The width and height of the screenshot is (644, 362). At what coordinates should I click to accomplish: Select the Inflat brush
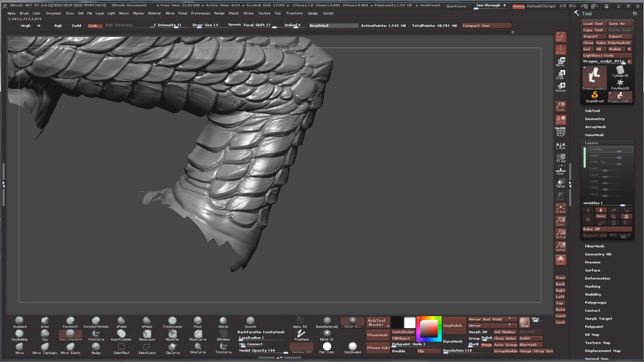[x=45, y=322]
